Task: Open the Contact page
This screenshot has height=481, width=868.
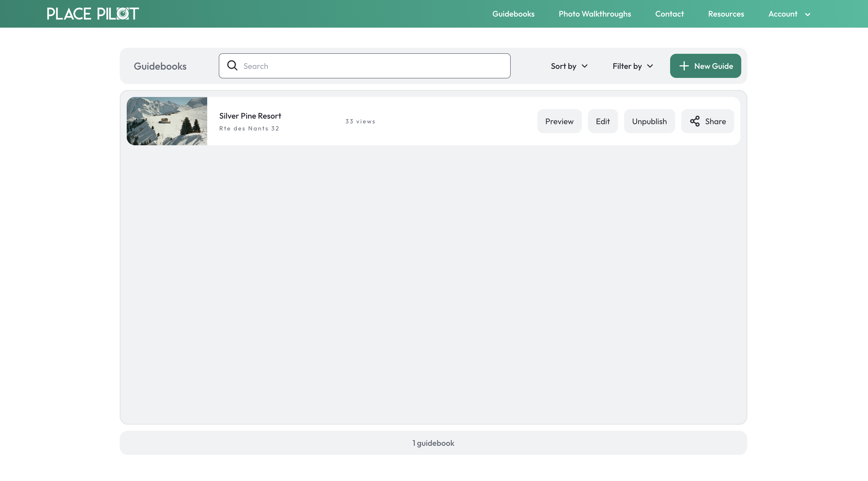Action: click(669, 14)
